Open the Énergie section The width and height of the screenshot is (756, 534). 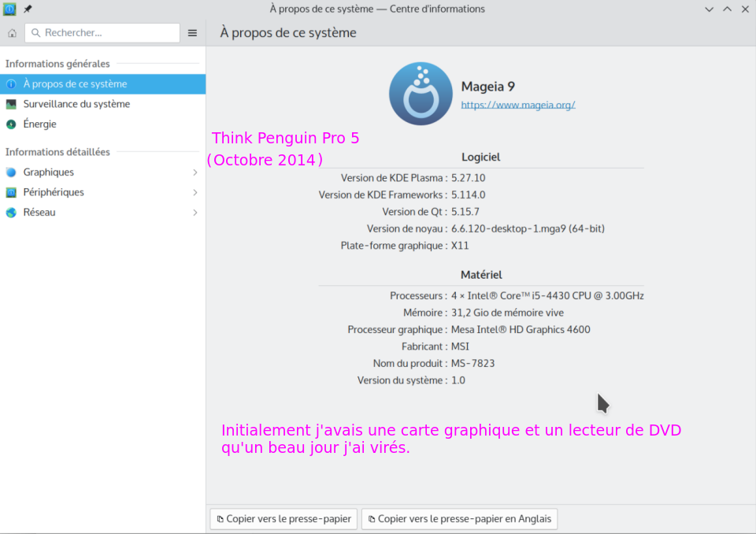[x=39, y=124]
